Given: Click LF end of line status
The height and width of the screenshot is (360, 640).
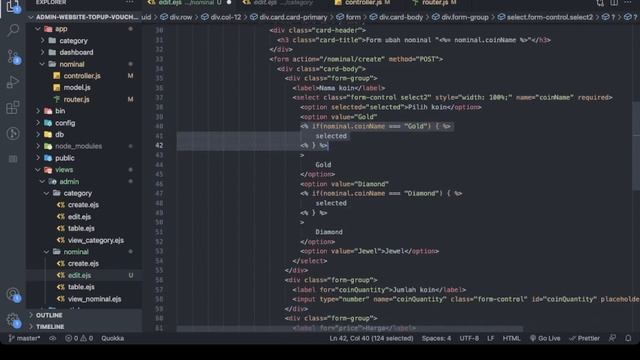Looking at the screenshot, I should tap(491, 338).
